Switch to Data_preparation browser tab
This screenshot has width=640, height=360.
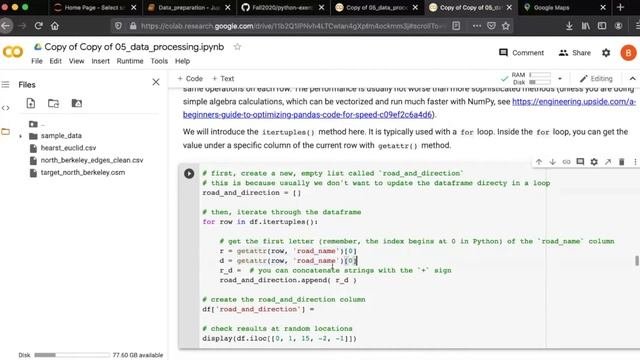point(189,7)
